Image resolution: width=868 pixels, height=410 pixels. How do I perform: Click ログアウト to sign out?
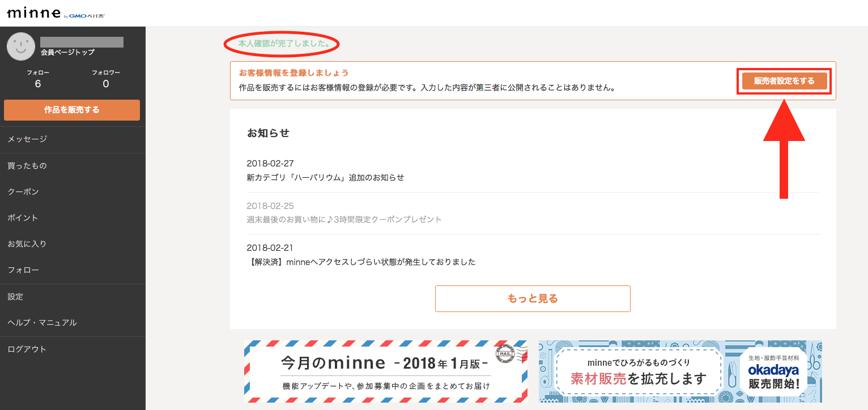point(27,349)
